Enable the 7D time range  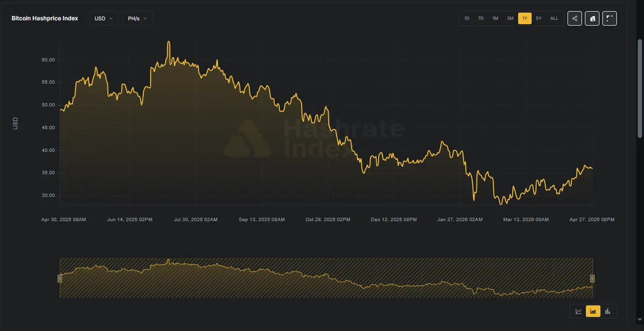point(481,18)
